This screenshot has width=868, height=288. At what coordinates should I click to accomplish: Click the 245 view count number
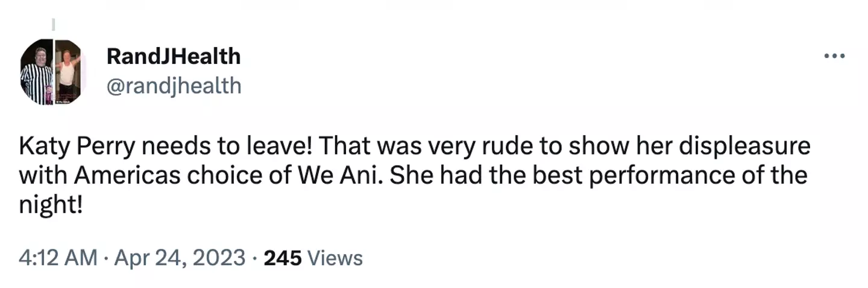283,258
